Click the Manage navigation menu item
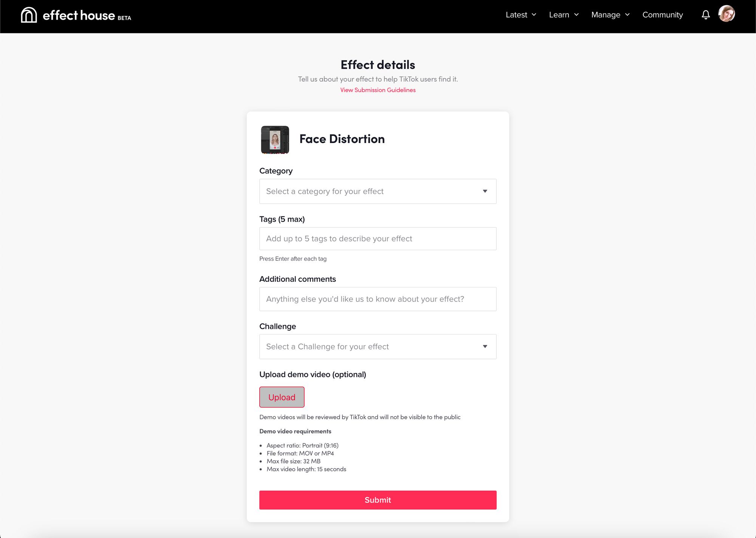The width and height of the screenshot is (756, 538). point(611,14)
